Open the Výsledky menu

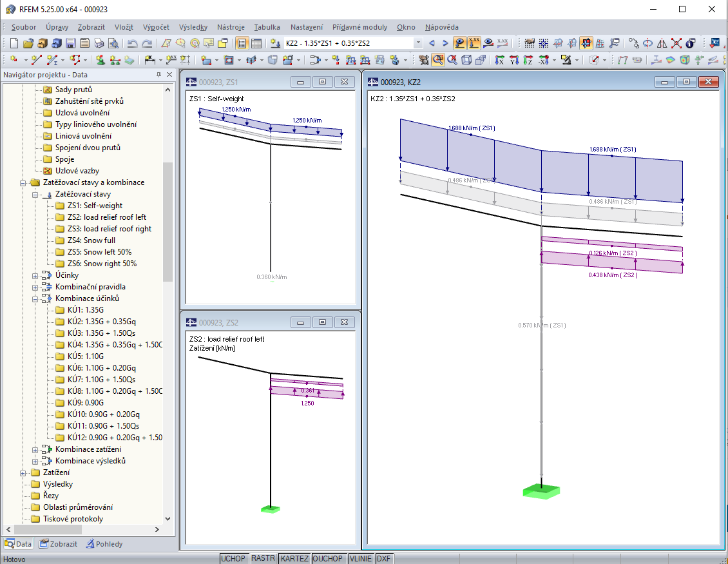pos(193,28)
